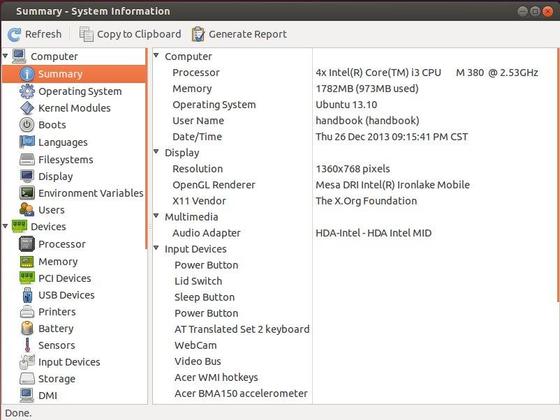Select the PCI Devices entry
Viewport: 560px width, 420px height.
pos(65,279)
